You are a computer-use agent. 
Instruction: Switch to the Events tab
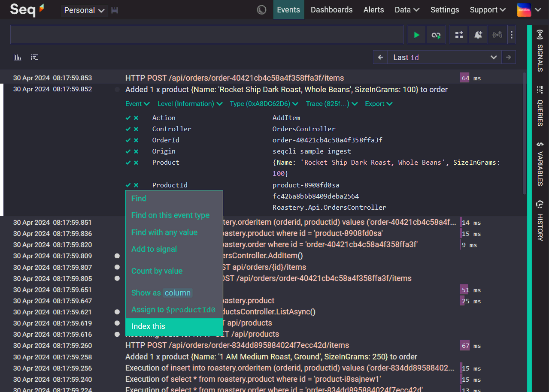coord(288,10)
